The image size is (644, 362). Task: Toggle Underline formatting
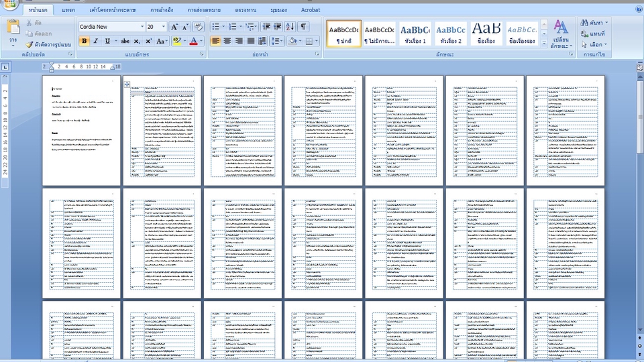click(x=107, y=41)
